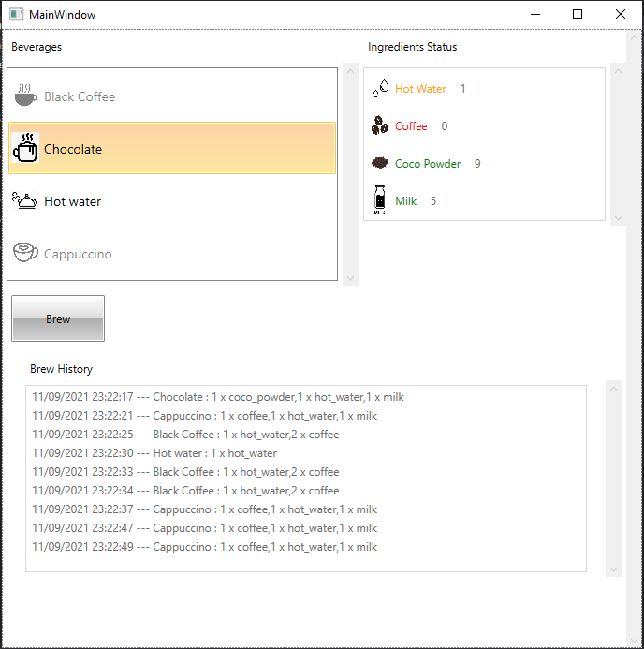Select the 23:22:49 Cappuccino history entry
This screenshot has width=644, height=649.
(205, 547)
